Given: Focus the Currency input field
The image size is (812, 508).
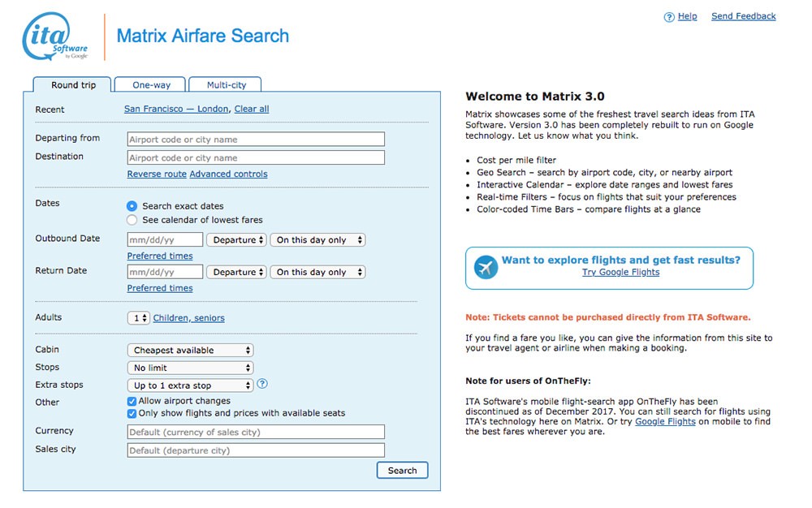Looking at the screenshot, I should point(256,432).
